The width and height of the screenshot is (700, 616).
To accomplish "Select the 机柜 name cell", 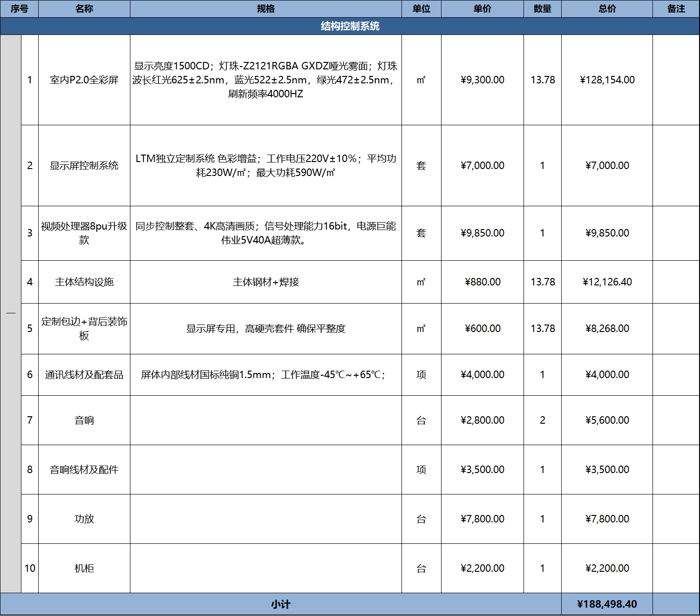I will 84,569.
